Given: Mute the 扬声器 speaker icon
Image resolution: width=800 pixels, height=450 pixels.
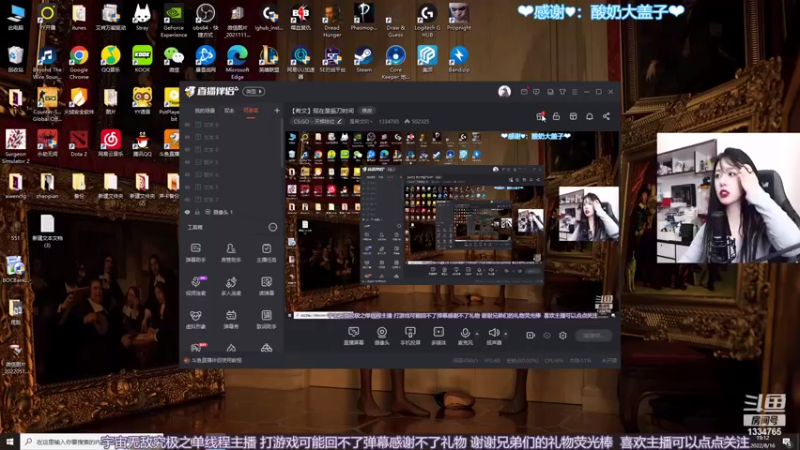Looking at the screenshot, I should 493,333.
